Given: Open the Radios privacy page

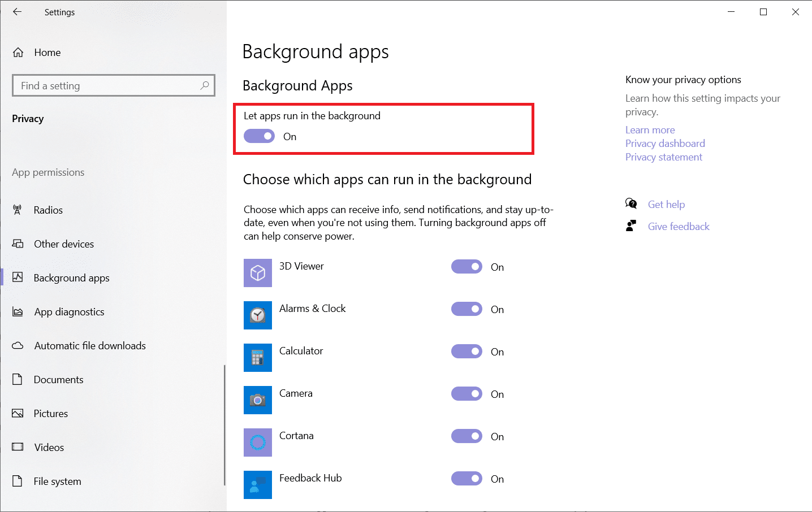Looking at the screenshot, I should (48, 210).
